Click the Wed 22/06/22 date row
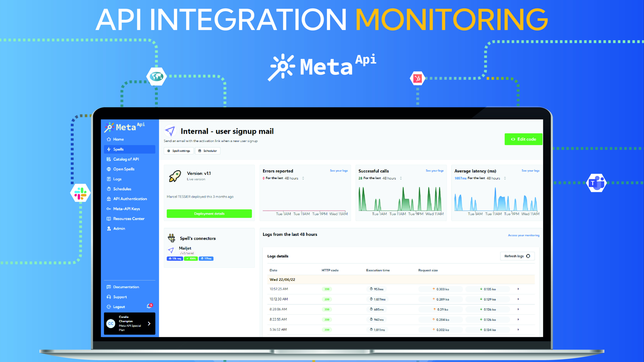Viewport: 644px width, 362px height. [x=401, y=280]
